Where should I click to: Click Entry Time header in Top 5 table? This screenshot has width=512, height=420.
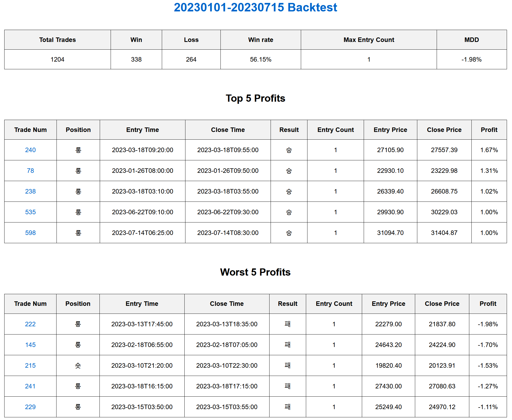[x=142, y=130]
